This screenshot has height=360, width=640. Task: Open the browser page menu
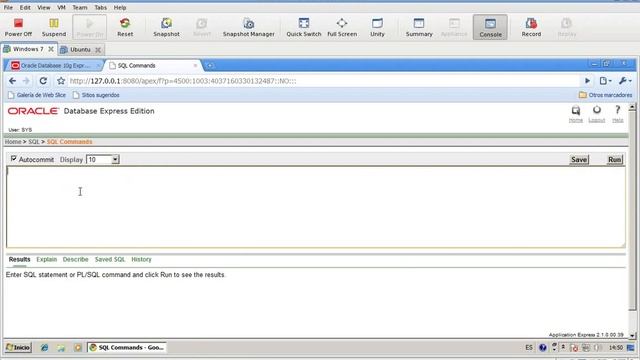tap(605, 81)
